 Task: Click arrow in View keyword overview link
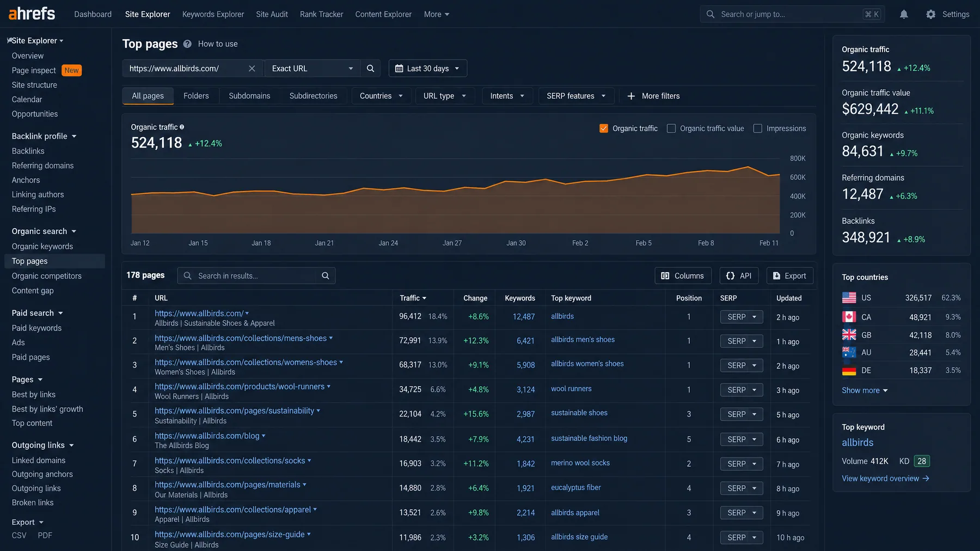pyautogui.click(x=926, y=478)
